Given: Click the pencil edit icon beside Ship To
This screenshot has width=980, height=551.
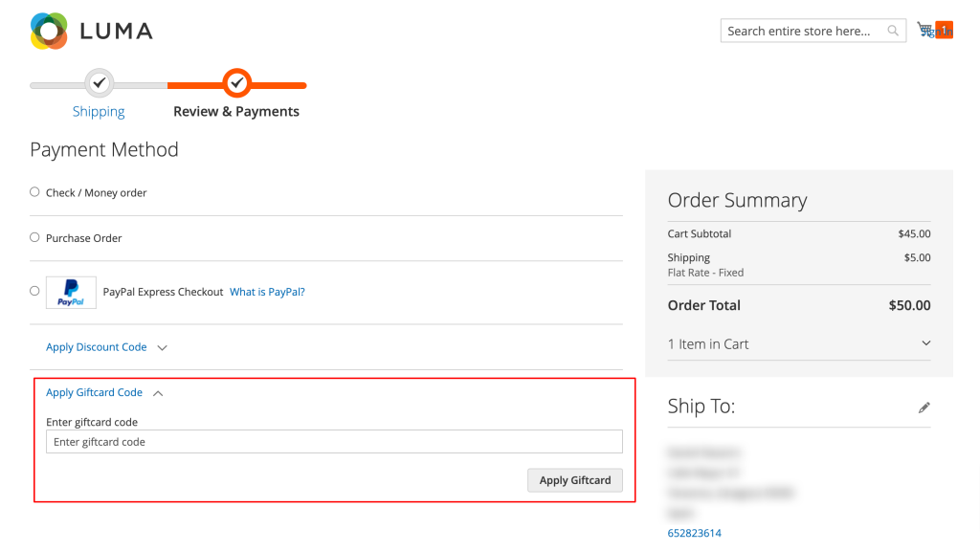Looking at the screenshot, I should 924,408.
